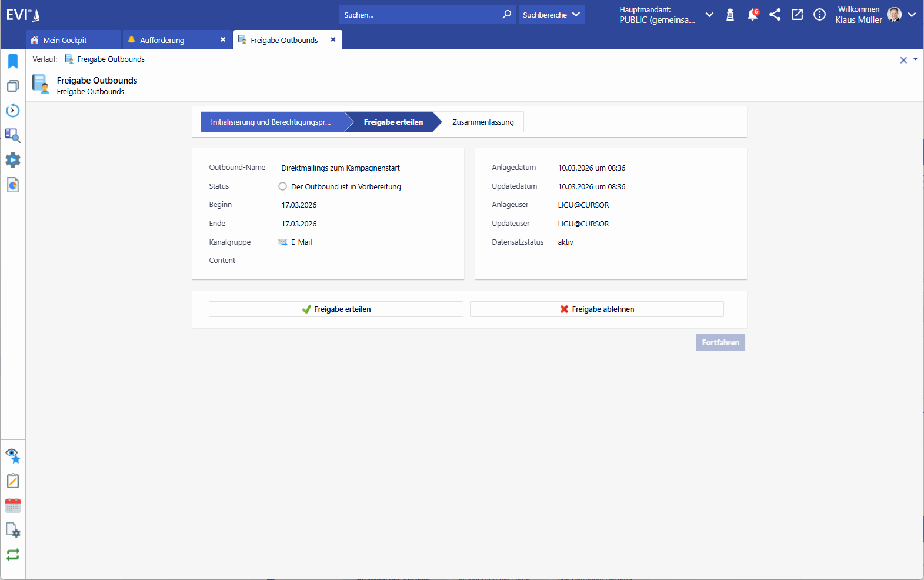This screenshot has height=580, width=924.
Task: Click the share icon in top bar
Action: (x=775, y=15)
